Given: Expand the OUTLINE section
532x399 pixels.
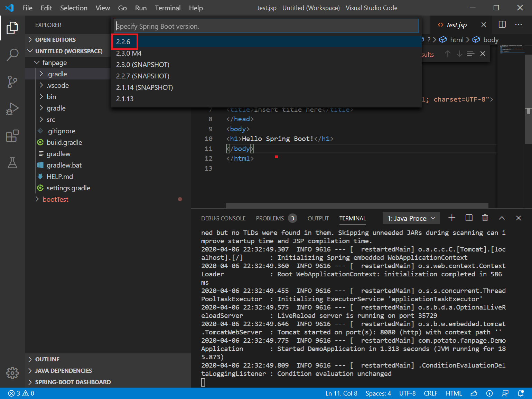Looking at the screenshot, I should [x=108, y=359].
